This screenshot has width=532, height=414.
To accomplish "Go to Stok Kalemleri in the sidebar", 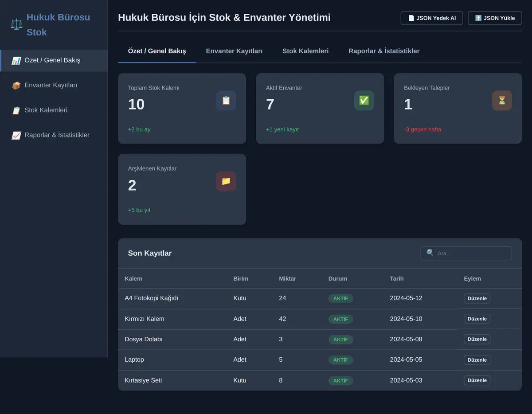I will tap(54, 110).
